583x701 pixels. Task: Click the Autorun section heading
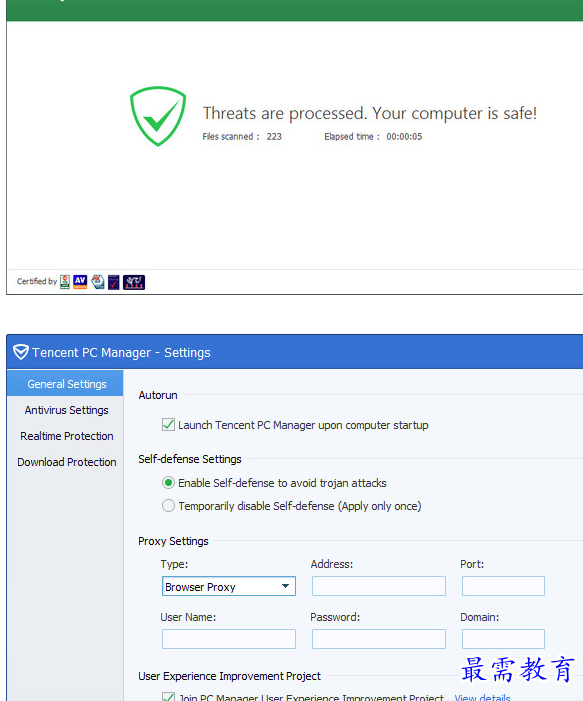click(158, 395)
